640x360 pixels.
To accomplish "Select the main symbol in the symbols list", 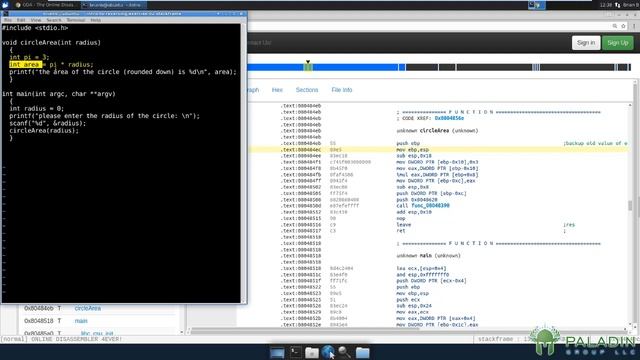I will (81, 321).
